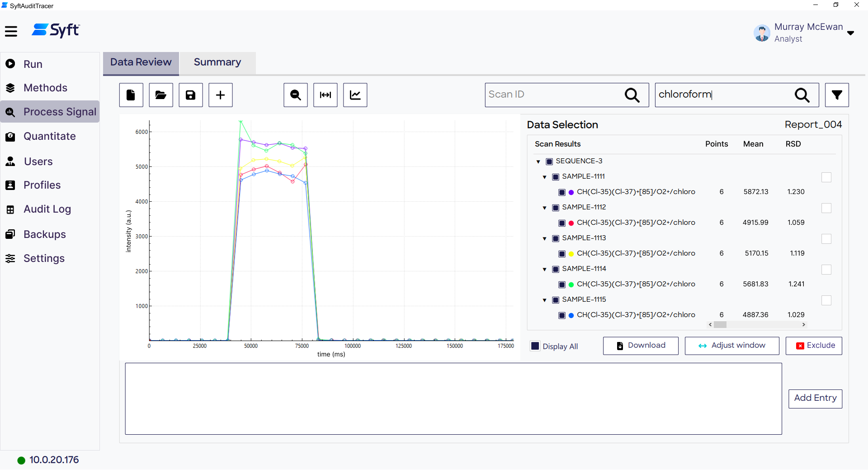The image size is (868, 470).
Task: Uncheck the SAMPLE-1112 tree checkbox
Action: tap(556, 208)
